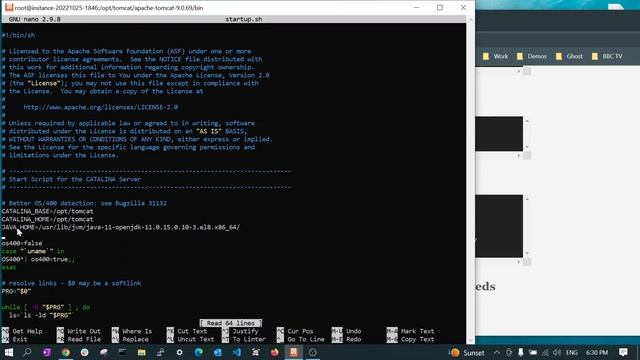Image resolution: width=640 pixels, height=360 pixels.
Task: Open the Windows Start menu
Action: tap(9, 352)
